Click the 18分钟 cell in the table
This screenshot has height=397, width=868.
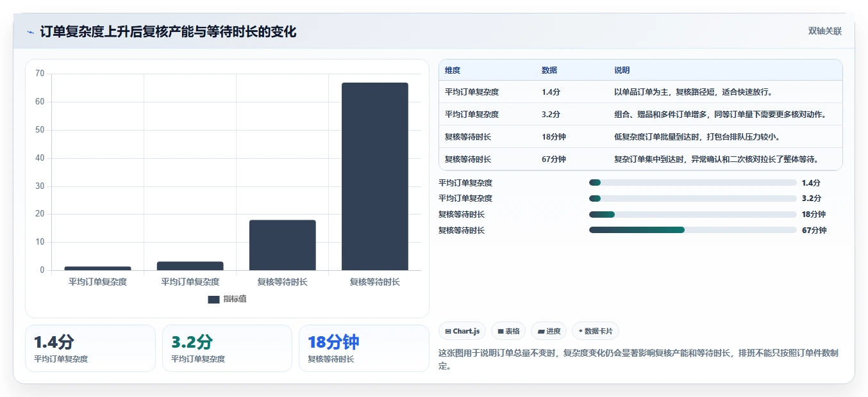point(554,137)
